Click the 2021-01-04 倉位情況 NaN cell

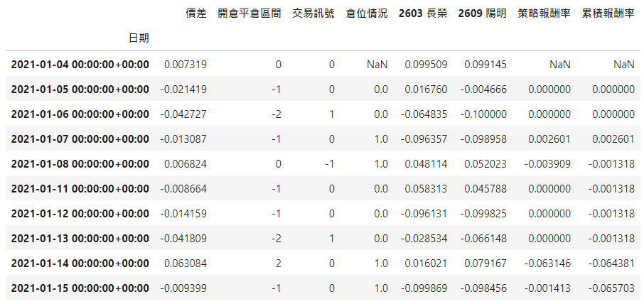coord(377,65)
